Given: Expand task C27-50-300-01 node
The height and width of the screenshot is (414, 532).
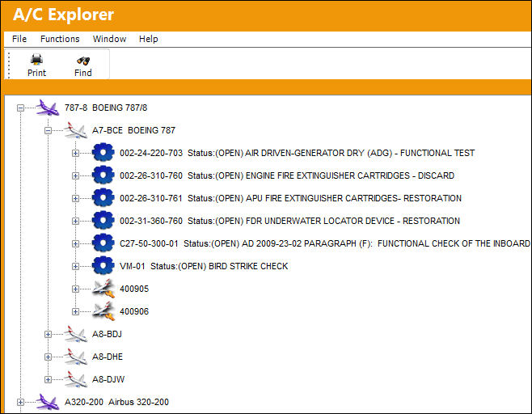Looking at the screenshot, I should [76, 243].
